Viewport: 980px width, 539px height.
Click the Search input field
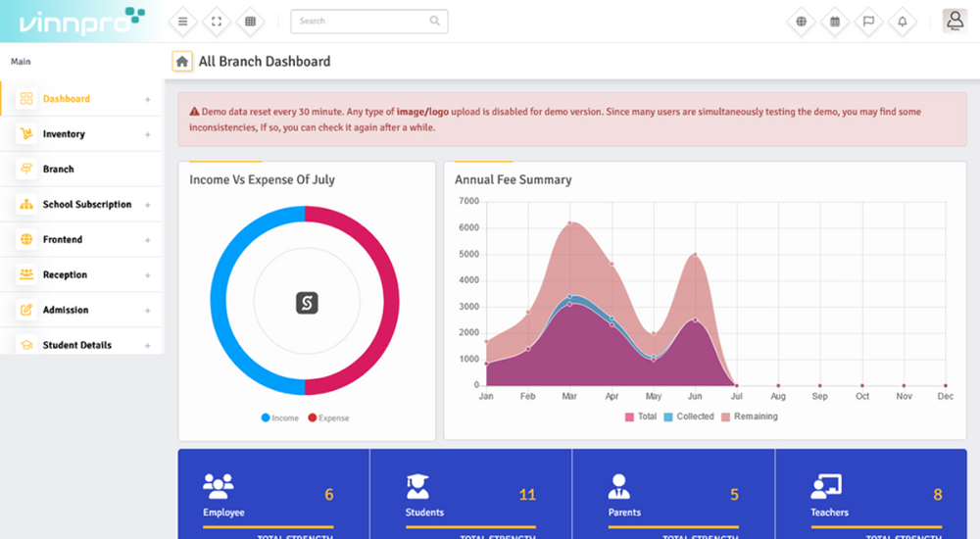coord(363,22)
